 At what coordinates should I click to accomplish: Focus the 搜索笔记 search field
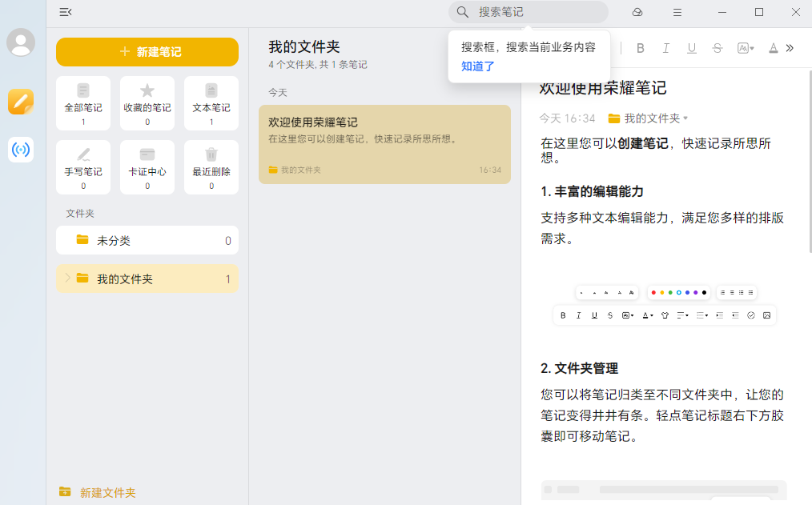click(537, 12)
